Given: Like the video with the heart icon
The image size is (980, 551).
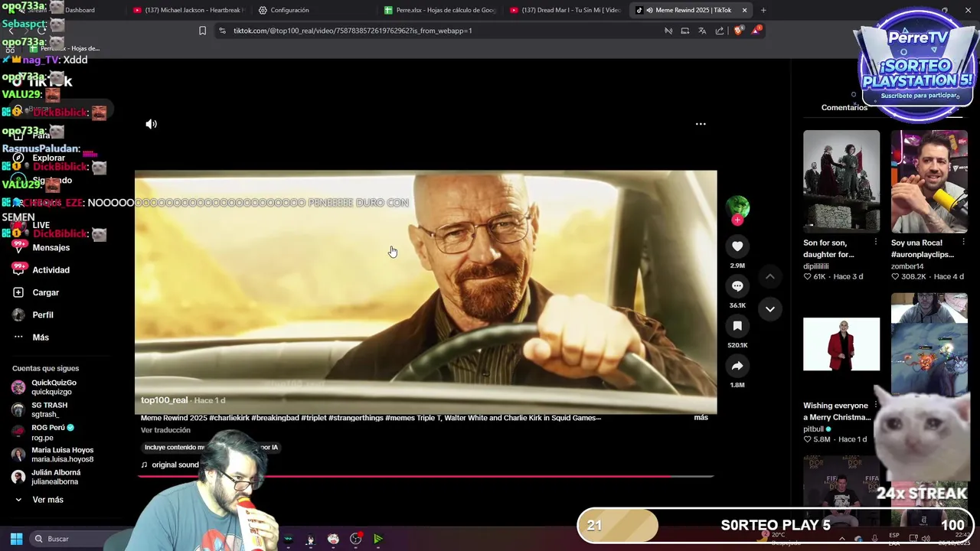Looking at the screenshot, I should [737, 246].
